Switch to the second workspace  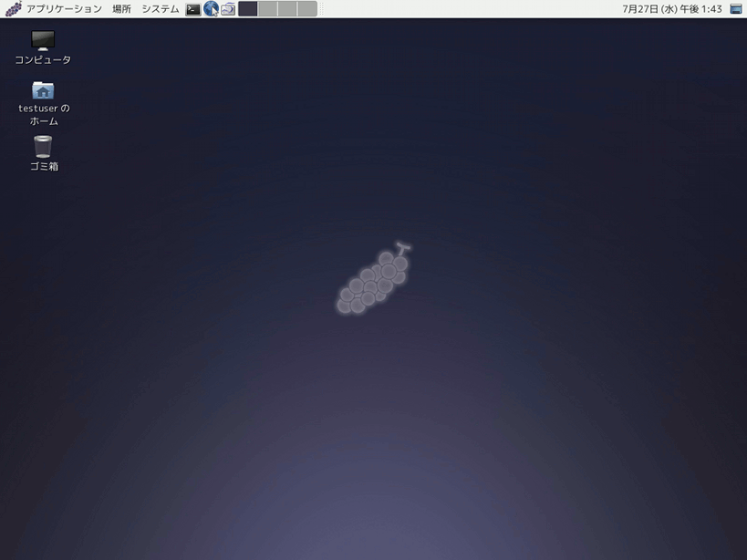(x=268, y=8)
